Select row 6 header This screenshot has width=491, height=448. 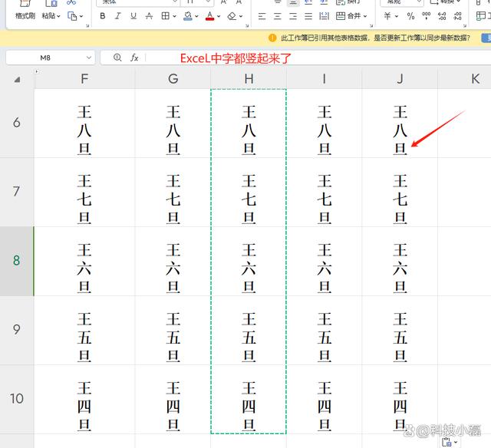click(x=17, y=123)
